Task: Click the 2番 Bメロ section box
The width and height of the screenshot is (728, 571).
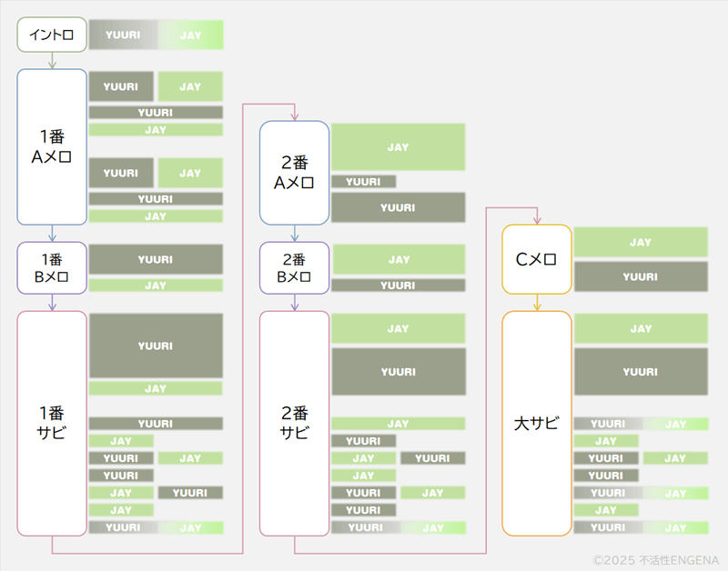Action: [294, 267]
